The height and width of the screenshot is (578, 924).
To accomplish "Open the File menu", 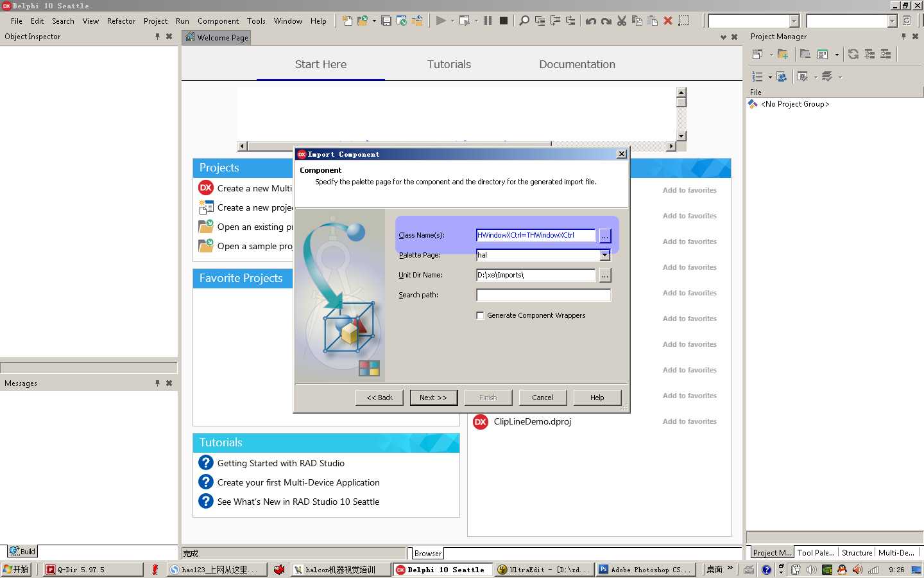I will [17, 21].
